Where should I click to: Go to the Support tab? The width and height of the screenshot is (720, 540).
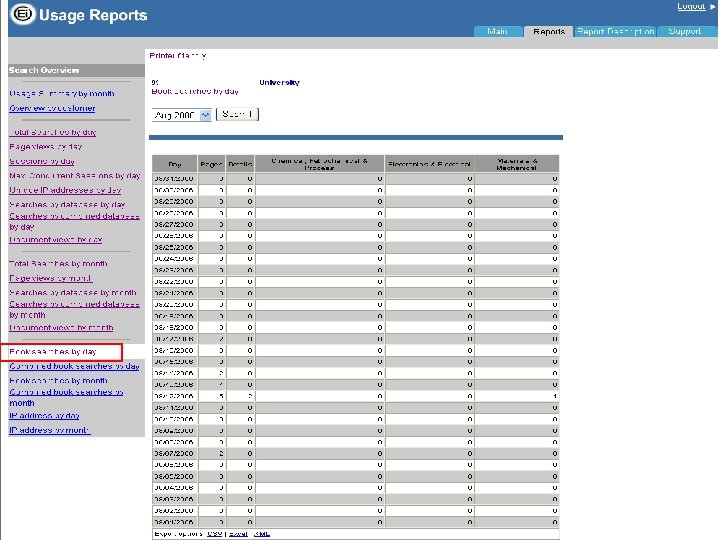(x=685, y=32)
